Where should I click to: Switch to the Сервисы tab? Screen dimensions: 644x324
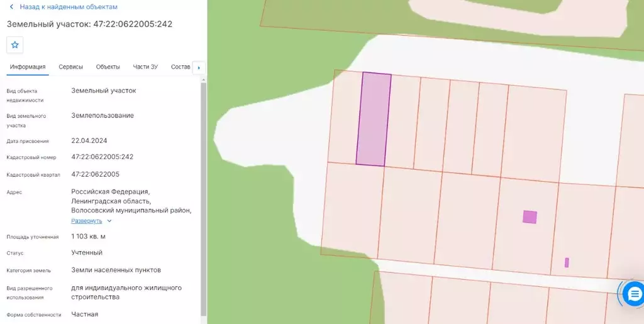pyautogui.click(x=70, y=67)
